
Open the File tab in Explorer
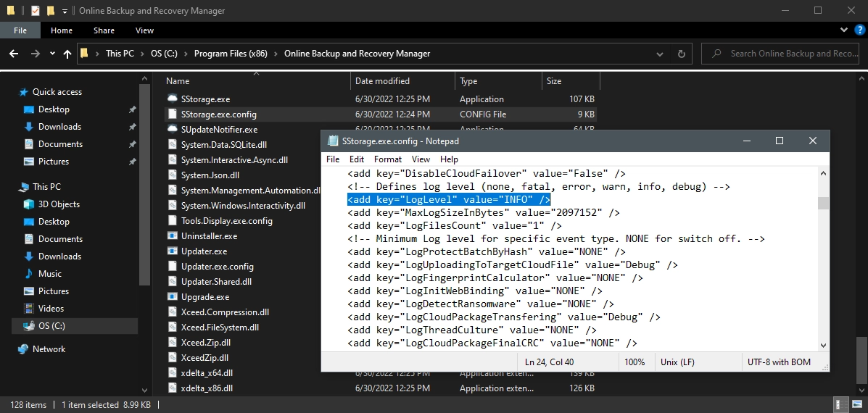coord(20,30)
